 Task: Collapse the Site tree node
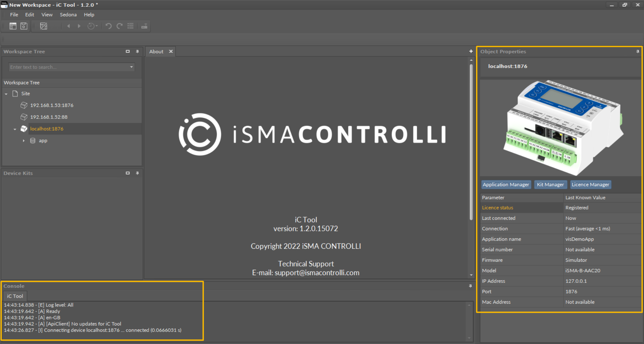pos(6,94)
